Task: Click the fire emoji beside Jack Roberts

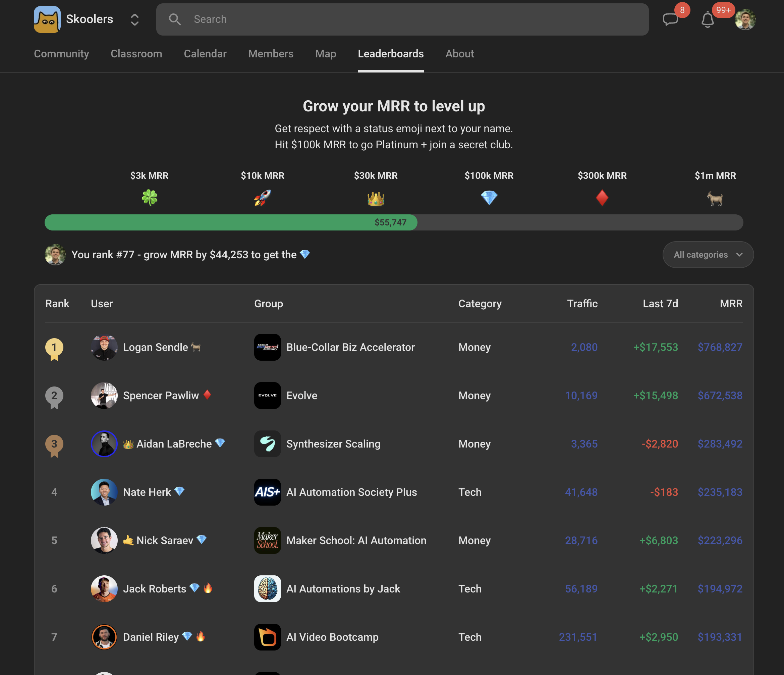Action: coord(208,588)
